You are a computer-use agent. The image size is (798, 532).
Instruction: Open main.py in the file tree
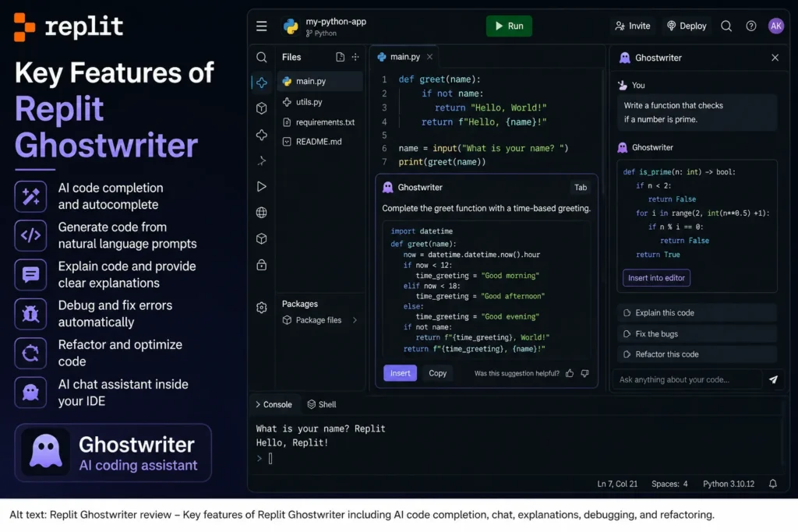[320, 81]
